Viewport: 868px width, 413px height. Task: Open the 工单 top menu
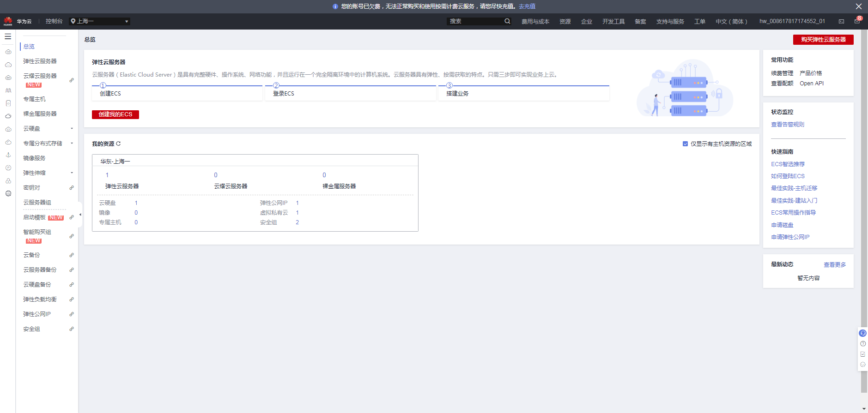coord(700,22)
